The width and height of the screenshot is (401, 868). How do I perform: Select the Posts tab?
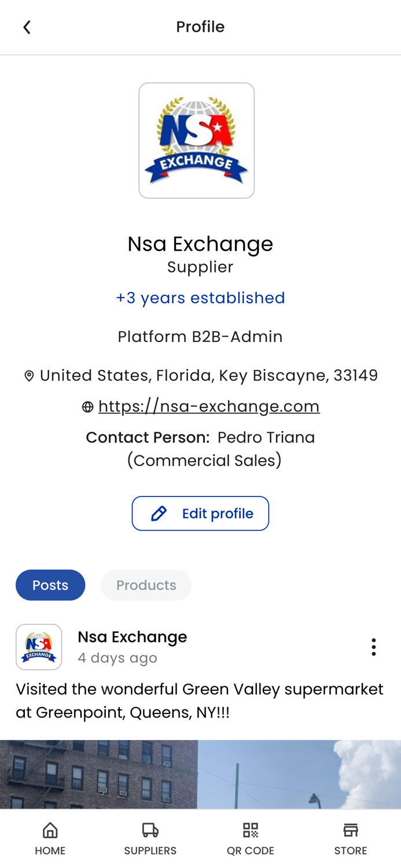[x=50, y=584]
